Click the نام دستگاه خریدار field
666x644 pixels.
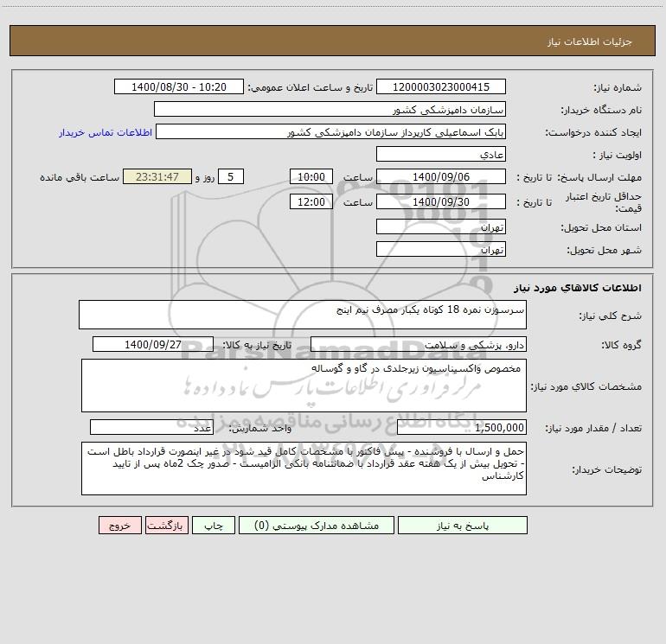click(x=330, y=109)
